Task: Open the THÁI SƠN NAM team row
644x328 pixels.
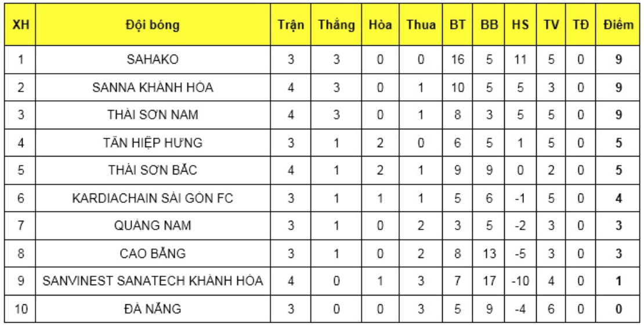Action: (153, 115)
